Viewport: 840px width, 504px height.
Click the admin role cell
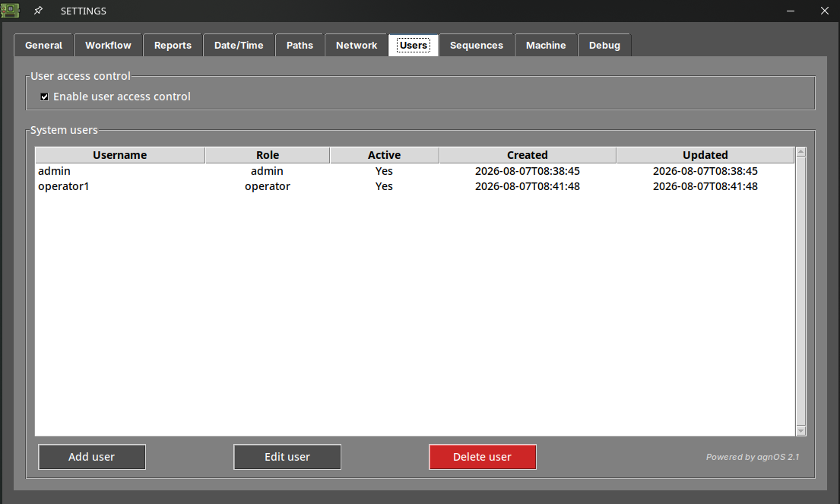(x=267, y=171)
